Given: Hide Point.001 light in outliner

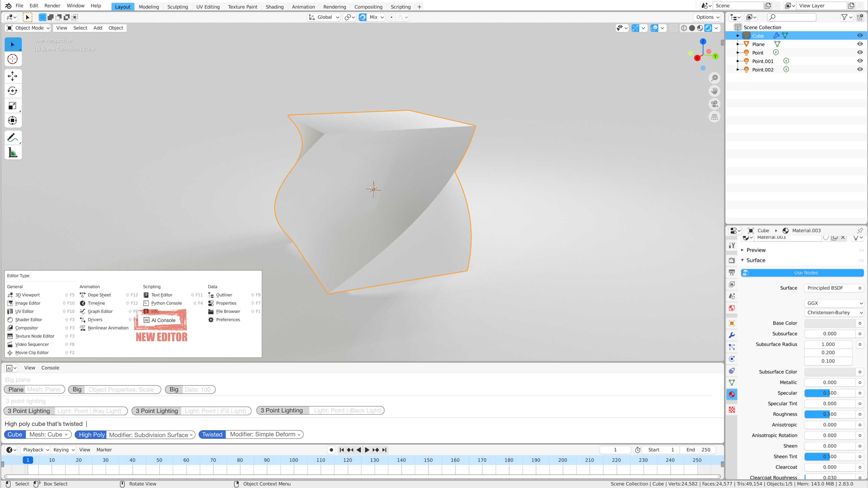Looking at the screenshot, I should 860,61.
